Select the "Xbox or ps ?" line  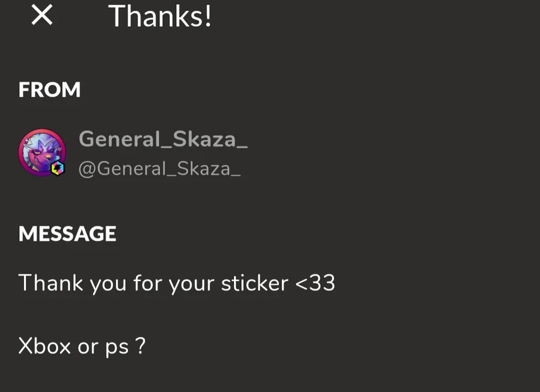[82, 346]
